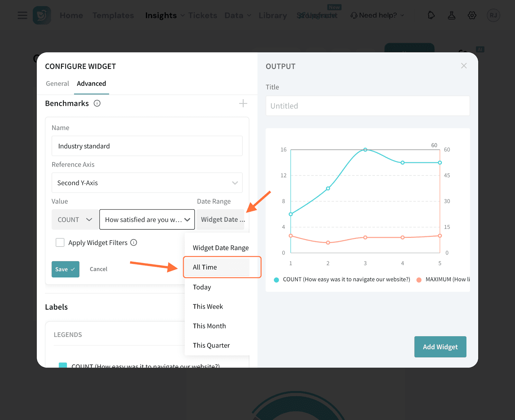Click the RJ user avatar
Image resolution: width=515 pixels, height=420 pixels.
(x=493, y=15)
